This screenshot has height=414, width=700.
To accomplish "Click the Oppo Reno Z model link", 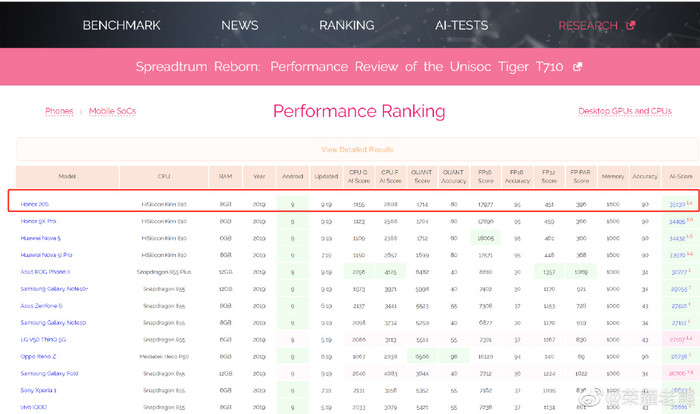I will click(40, 355).
